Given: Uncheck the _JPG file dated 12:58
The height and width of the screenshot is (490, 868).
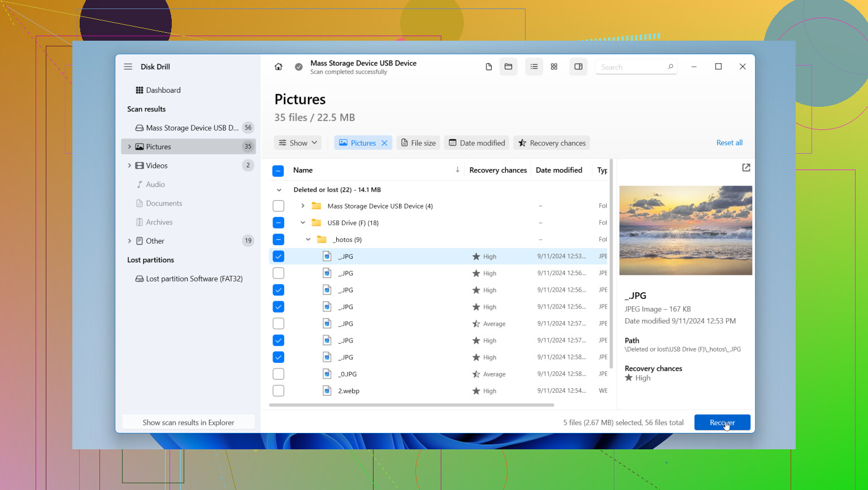Looking at the screenshot, I should pyautogui.click(x=278, y=357).
